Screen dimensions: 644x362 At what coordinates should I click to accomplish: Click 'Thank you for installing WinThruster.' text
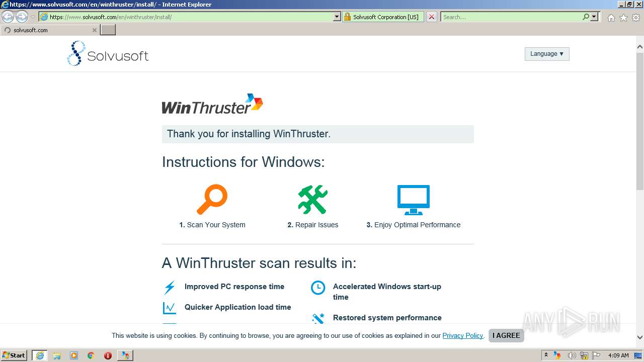[249, 134]
